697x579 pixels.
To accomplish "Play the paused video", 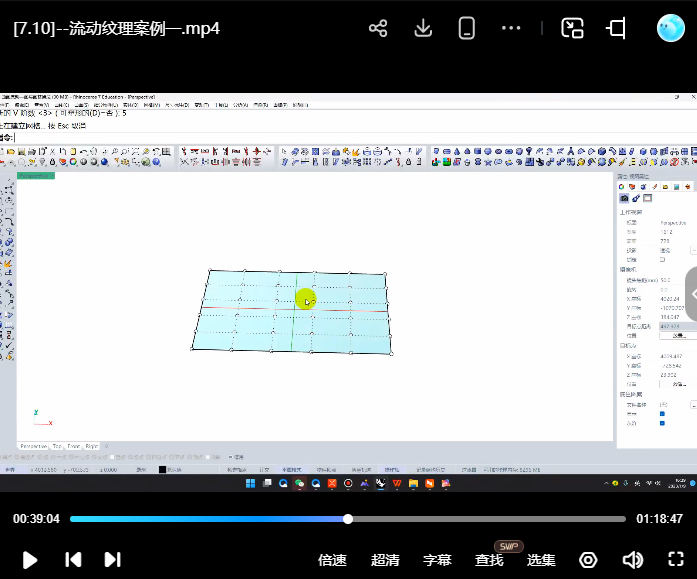I will click(x=30, y=560).
